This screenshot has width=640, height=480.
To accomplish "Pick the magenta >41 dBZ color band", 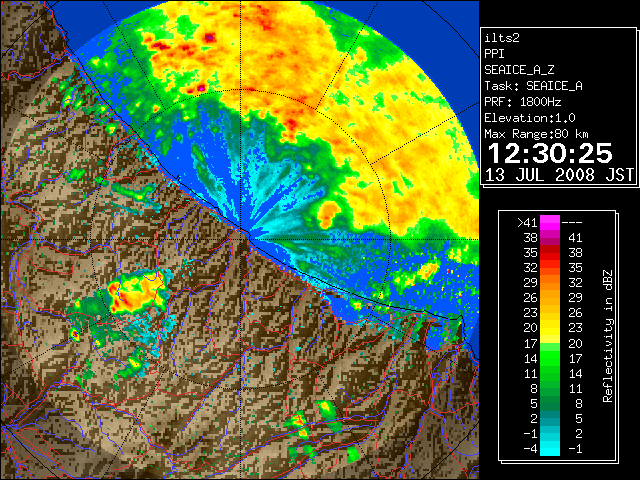I will tap(550, 222).
